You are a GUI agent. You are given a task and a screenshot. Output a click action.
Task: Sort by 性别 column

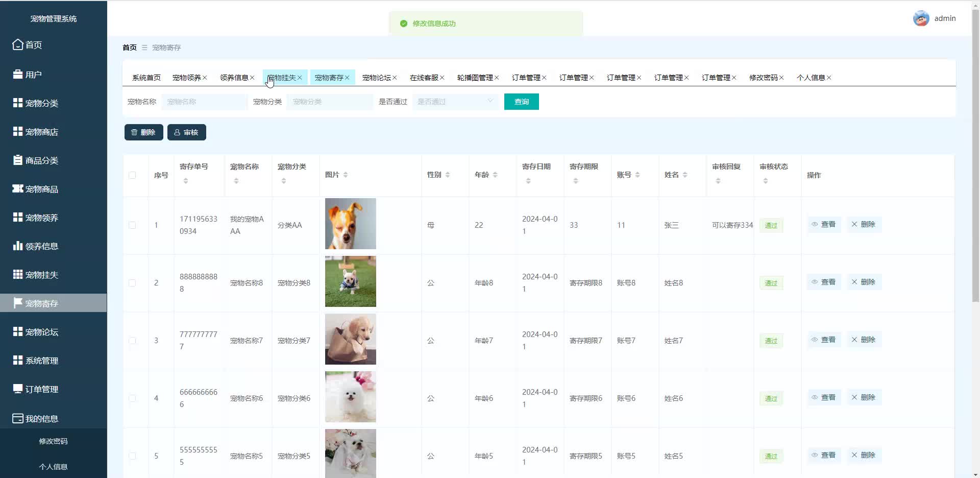[x=448, y=175]
